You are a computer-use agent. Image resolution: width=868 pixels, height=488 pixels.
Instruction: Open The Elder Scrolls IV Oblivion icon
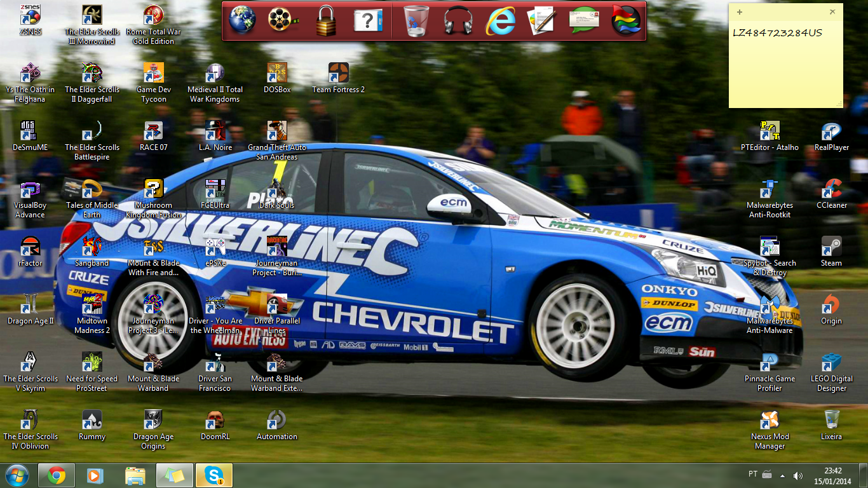31,430
